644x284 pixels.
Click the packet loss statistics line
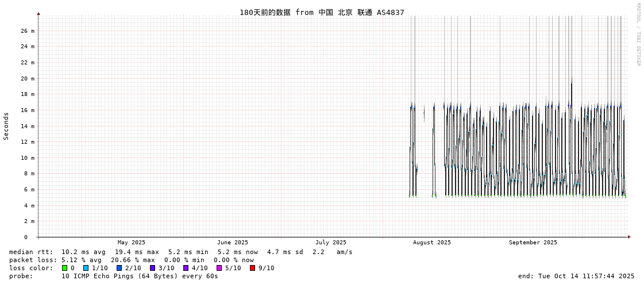pos(131,260)
